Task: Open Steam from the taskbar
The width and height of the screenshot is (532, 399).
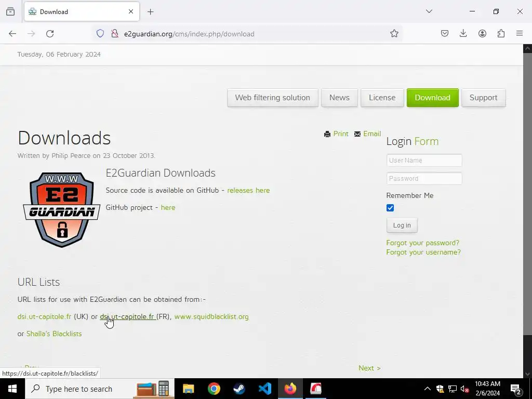Action: point(239,389)
